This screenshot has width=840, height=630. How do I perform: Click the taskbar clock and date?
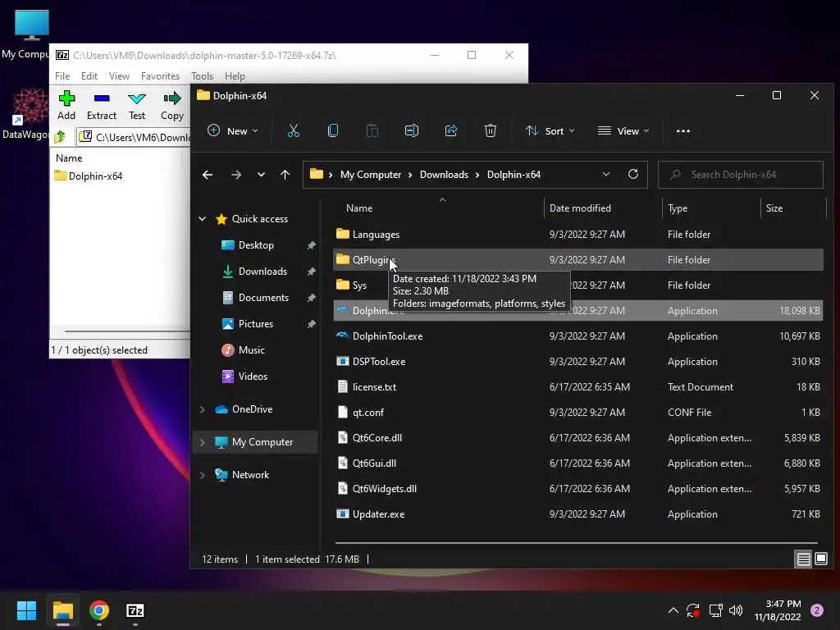[778, 610]
